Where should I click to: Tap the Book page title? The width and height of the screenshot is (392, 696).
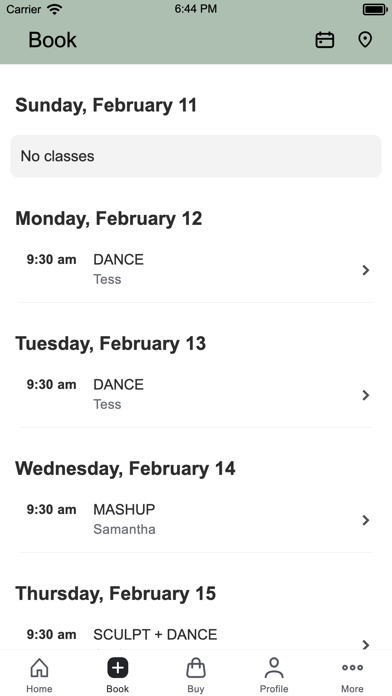click(x=52, y=40)
